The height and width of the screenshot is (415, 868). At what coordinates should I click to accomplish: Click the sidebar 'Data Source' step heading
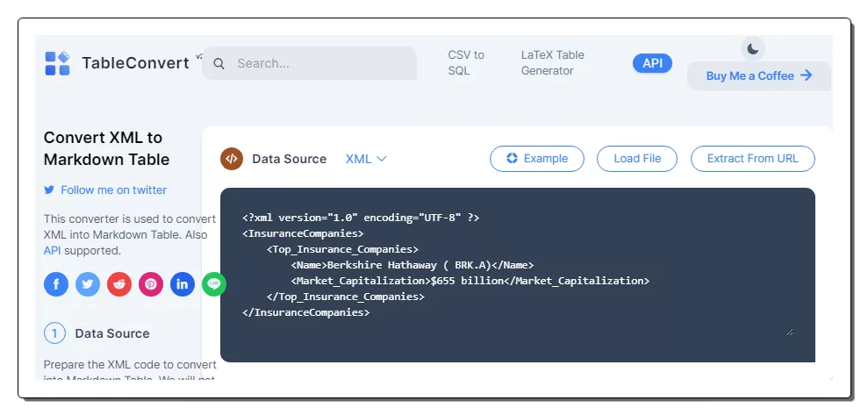(112, 333)
